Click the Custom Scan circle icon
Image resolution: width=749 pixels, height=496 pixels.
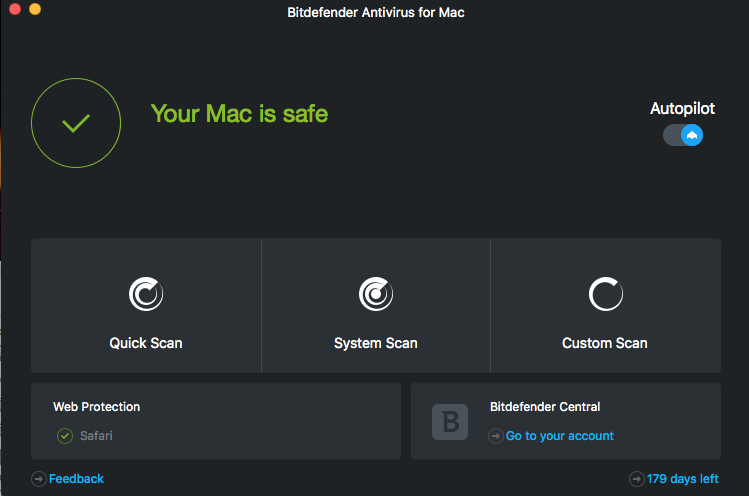tap(605, 294)
